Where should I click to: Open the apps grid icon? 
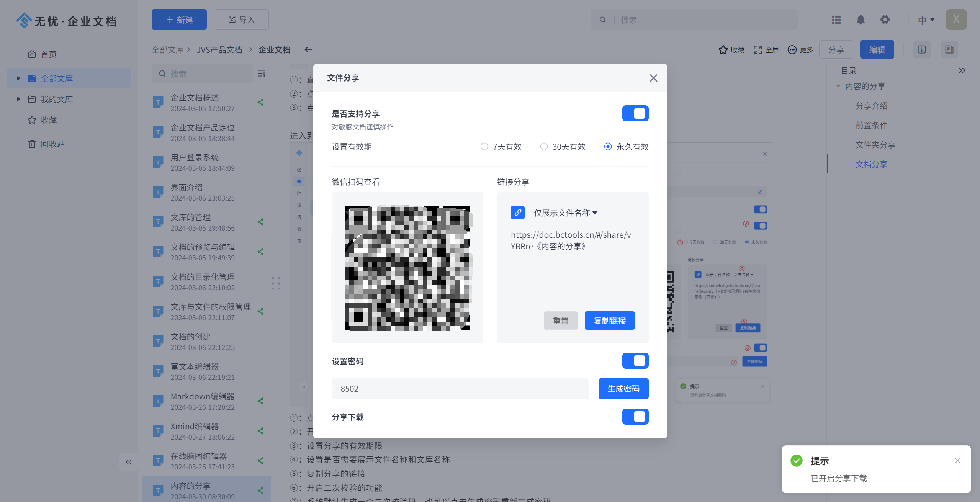tap(836, 20)
